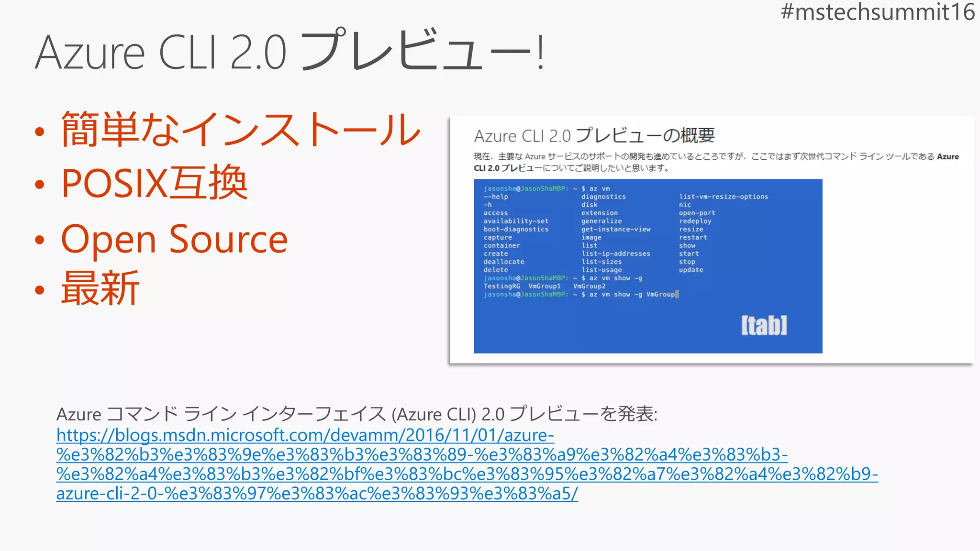Click the command line 'az vm show -g VmGroup'
The image size is (980, 551).
632,294
